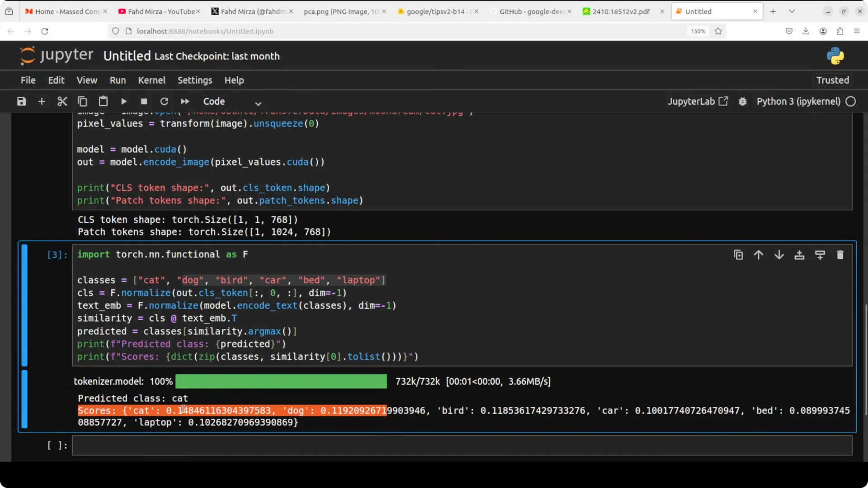Close the Untitled notebook tab
The width and height of the screenshot is (868, 488).
click(755, 11)
